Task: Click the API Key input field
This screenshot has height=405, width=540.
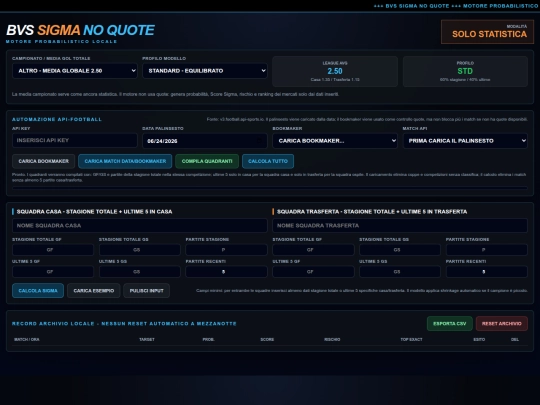Action: 75,141
